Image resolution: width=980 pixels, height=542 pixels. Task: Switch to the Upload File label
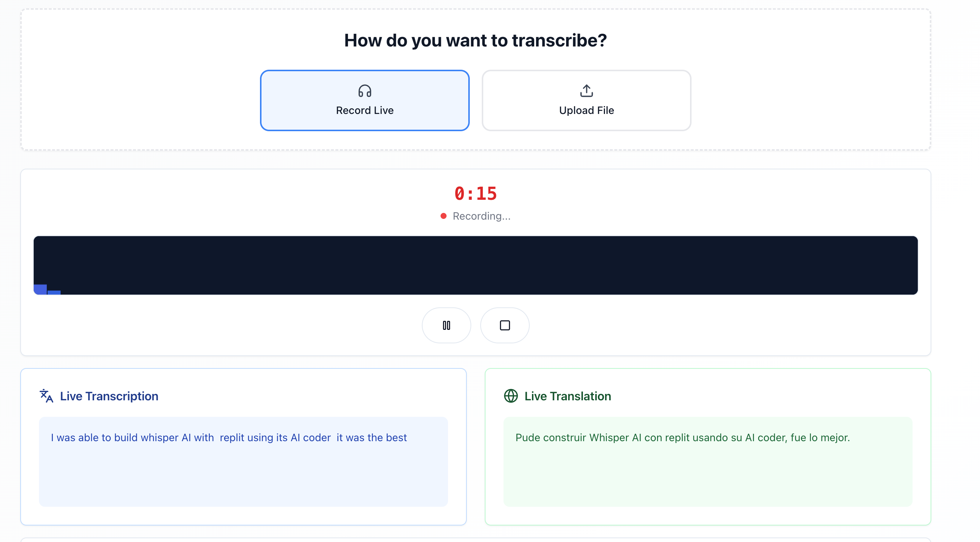pyautogui.click(x=586, y=110)
